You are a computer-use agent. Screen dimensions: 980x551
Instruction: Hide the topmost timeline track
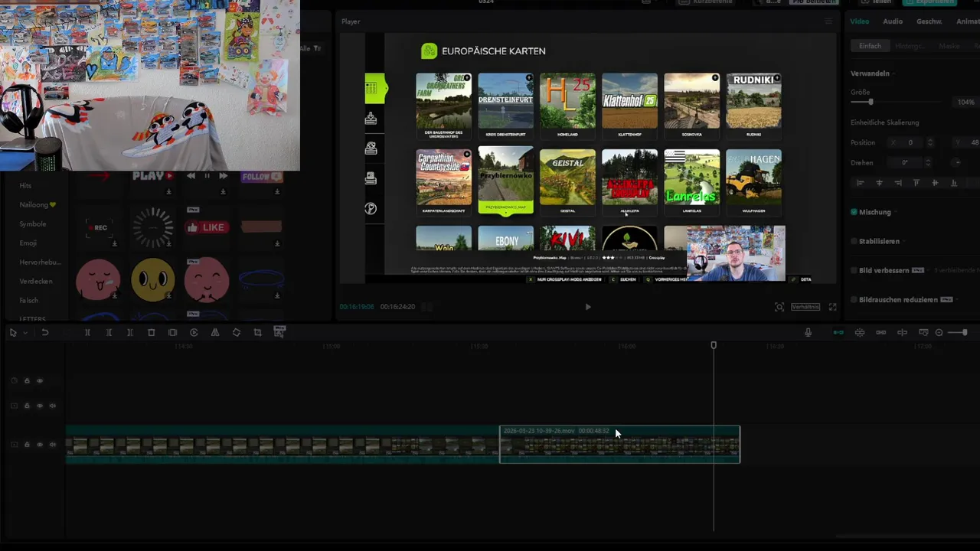(x=40, y=380)
